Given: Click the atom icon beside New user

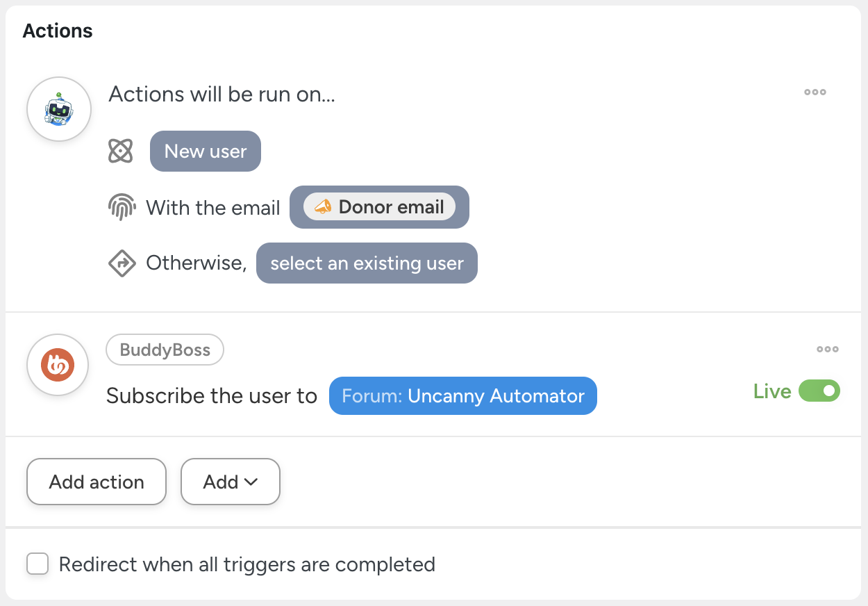Looking at the screenshot, I should click(121, 151).
